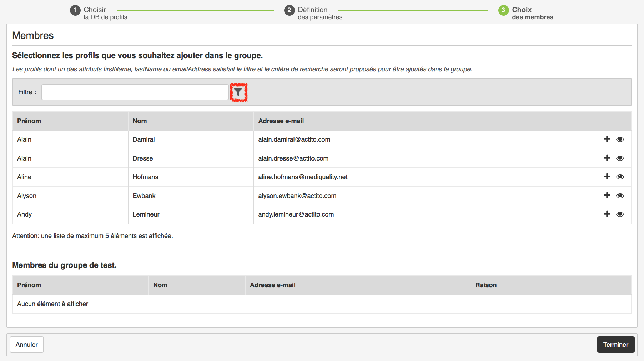Click the filter funnel icon

point(238,93)
